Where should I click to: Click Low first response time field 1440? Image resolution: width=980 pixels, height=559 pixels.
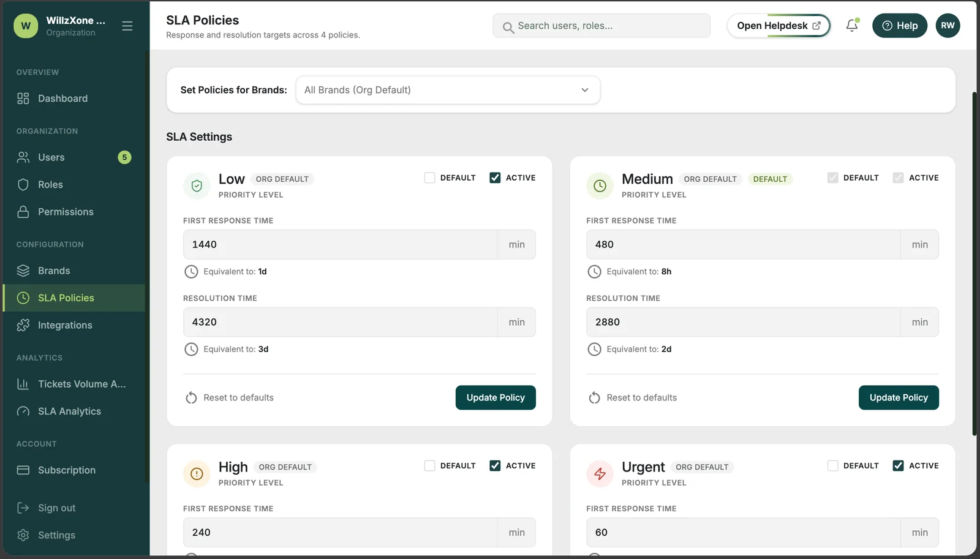pyautogui.click(x=340, y=244)
